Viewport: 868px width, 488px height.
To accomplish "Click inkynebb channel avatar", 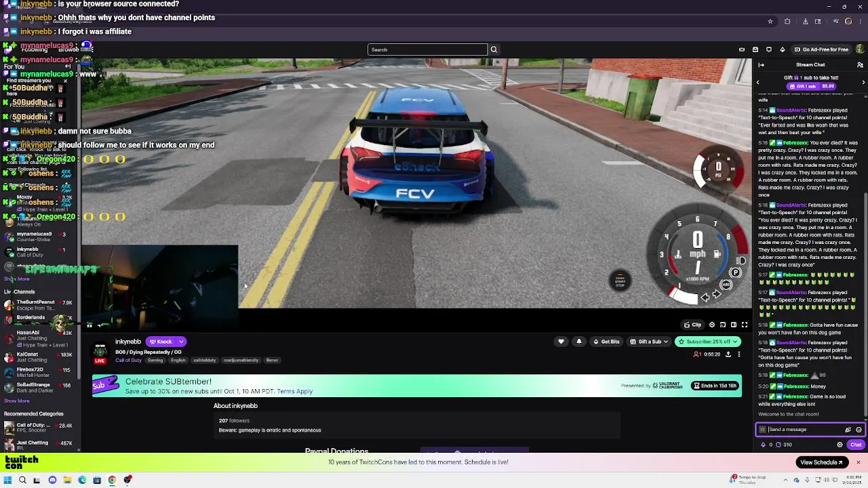I will (x=100, y=350).
